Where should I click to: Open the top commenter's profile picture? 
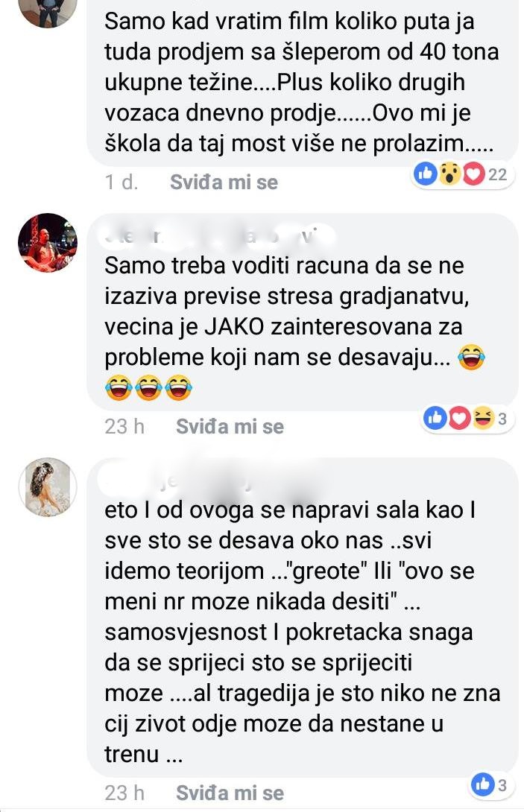pos(48,13)
